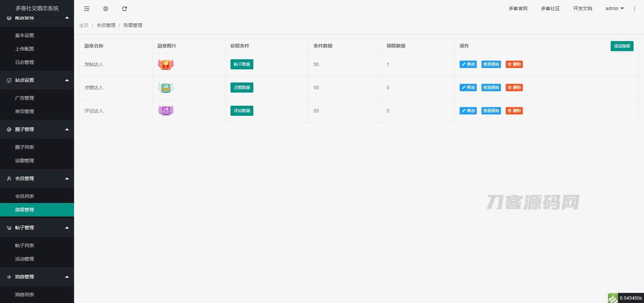Viewport: 644px width, 303px height.
Task: Click the purple 评论达人 medal image
Action: pyautogui.click(x=166, y=110)
